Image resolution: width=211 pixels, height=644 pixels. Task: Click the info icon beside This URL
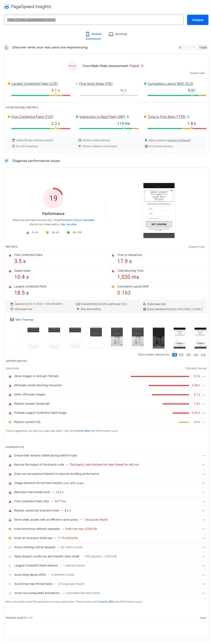180,48
